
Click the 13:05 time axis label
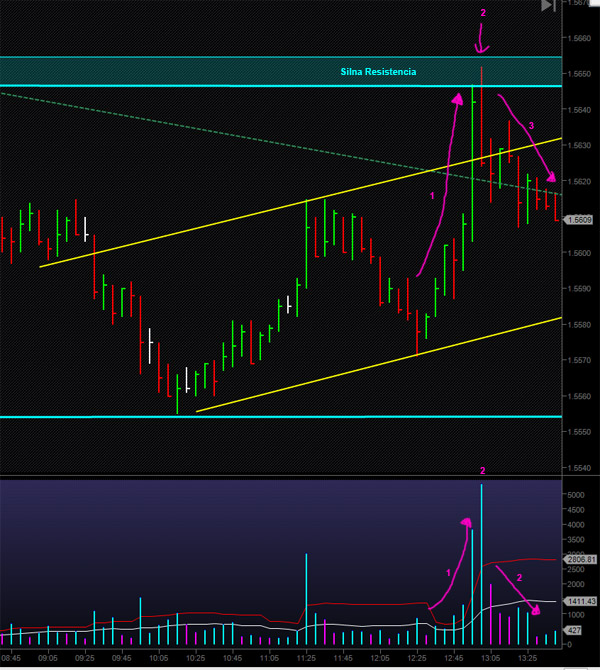[491, 658]
